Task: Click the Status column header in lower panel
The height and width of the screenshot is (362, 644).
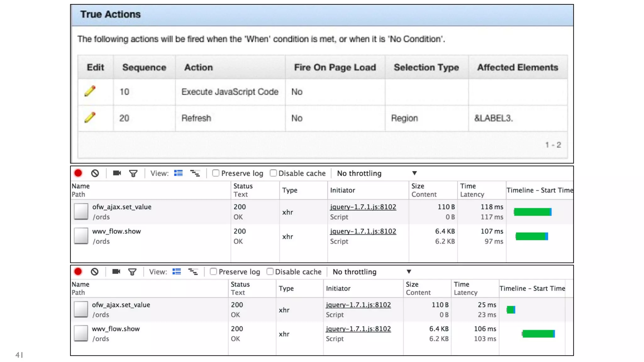Action: click(240, 284)
